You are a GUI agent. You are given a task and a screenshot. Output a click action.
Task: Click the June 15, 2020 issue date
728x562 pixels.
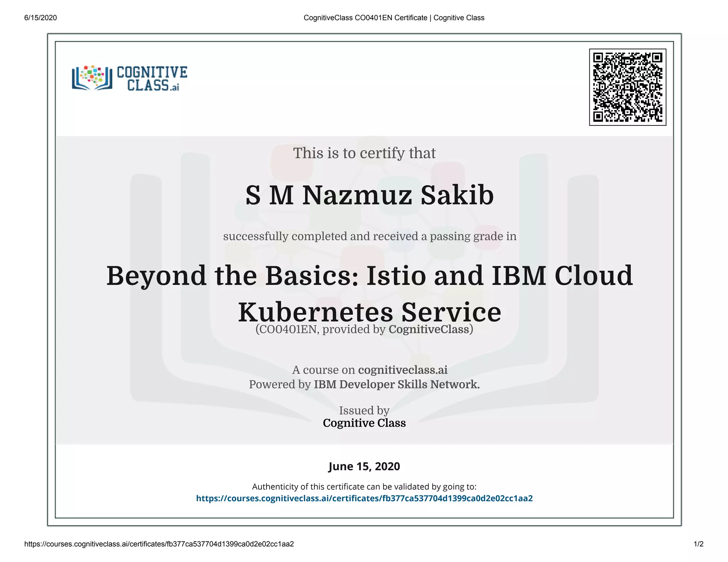[x=364, y=466]
